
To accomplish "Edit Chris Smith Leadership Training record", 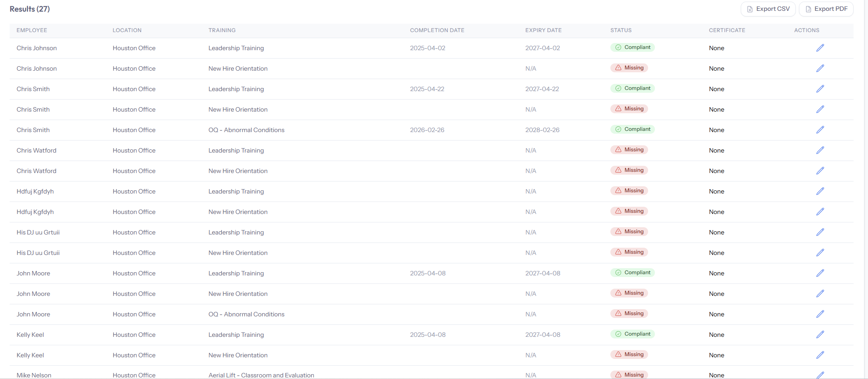I will point(820,89).
